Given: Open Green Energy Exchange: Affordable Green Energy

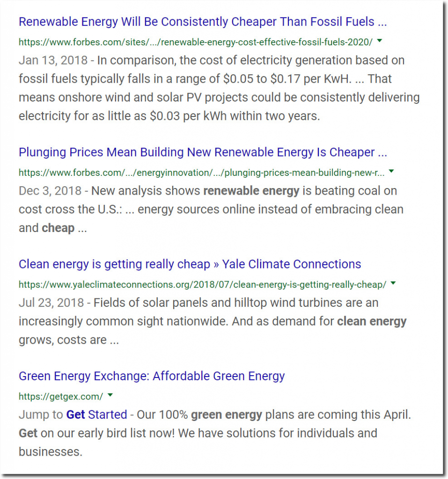Looking at the screenshot, I should pyautogui.click(x=152, y=376).
